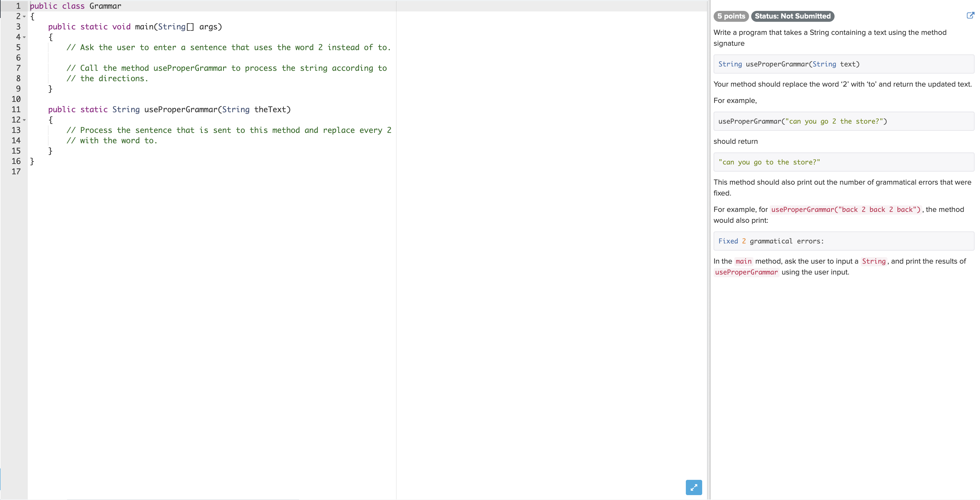Click the 'Fixed 2 grammatical errors:' code block

pyautogui.click(x=844, y=241)
